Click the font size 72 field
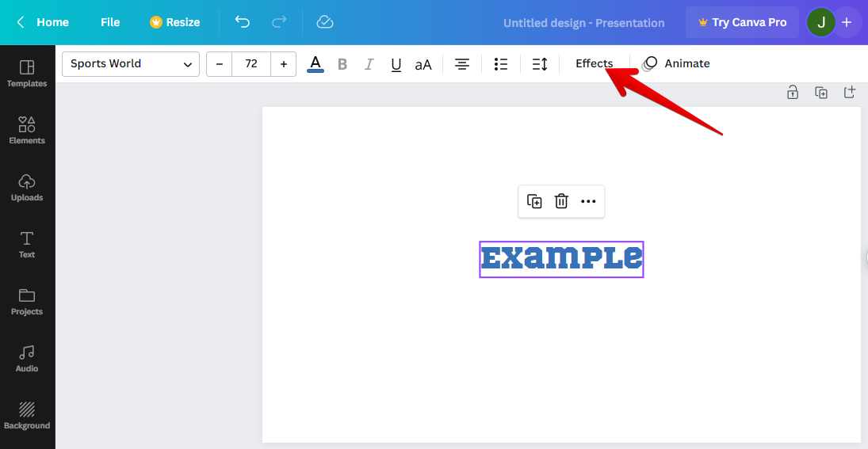The image size is (868, 449). pyautogui.click(x=251, y=64)
